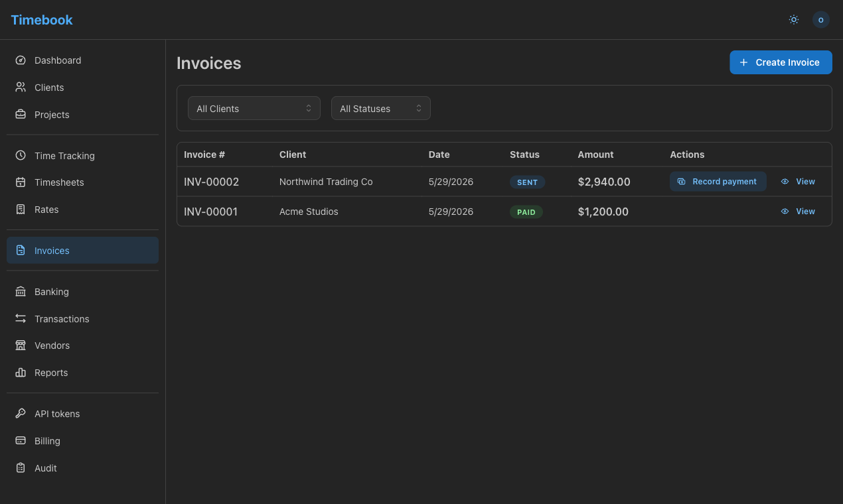Image resolution: width=843 pixels, height=504 pixels.
Task: Open the Transactions page
Action: click(82, 319)
